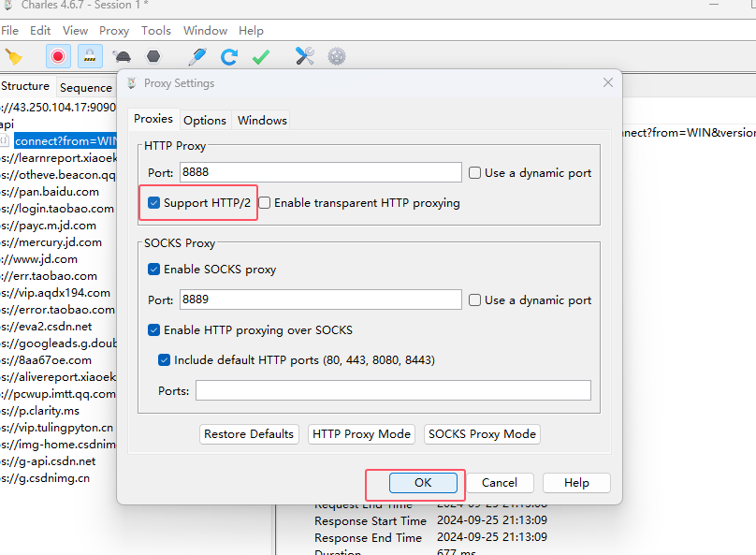This screenshot has height=555, width=756.
Task: Select the api folder node
Action: [x=7, y=124]
